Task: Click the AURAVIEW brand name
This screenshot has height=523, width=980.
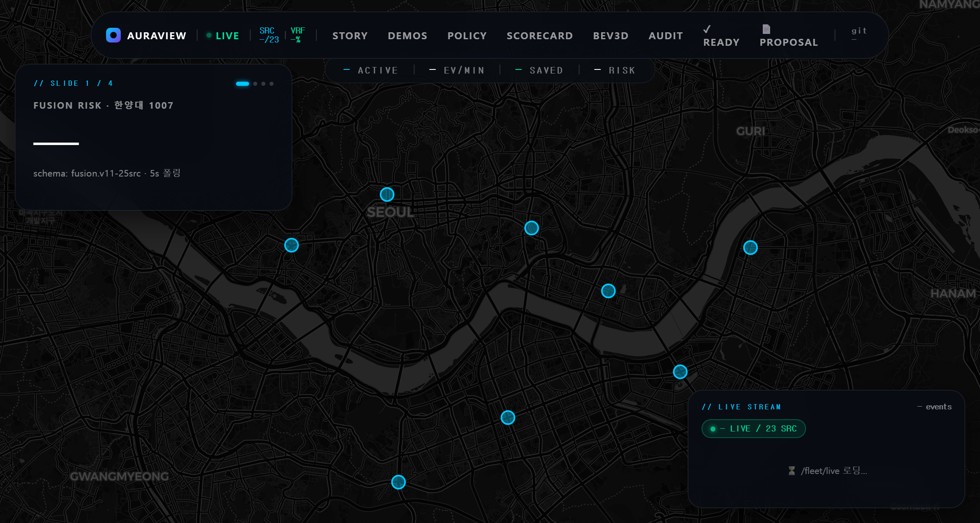Action: pyautogui.click(x=157, y=36)
